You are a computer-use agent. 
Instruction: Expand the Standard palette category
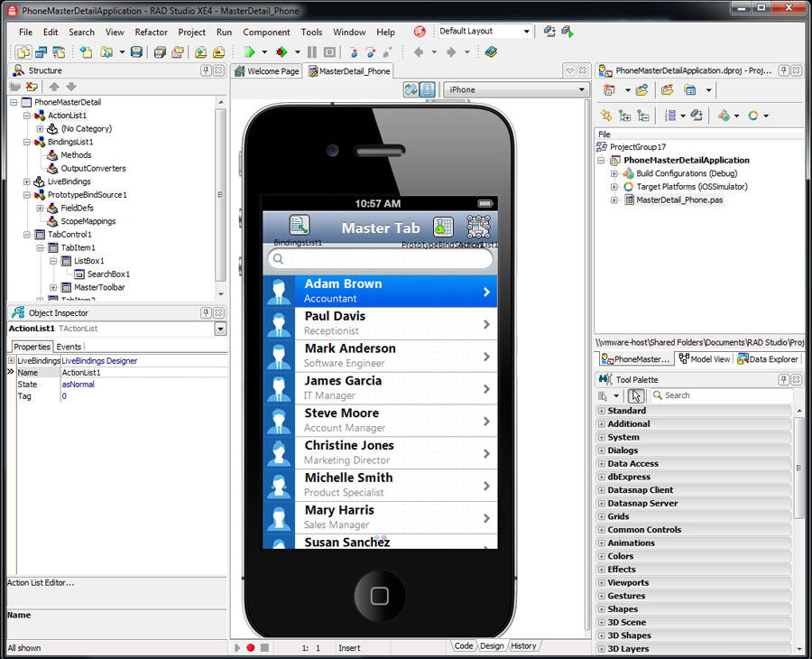(601, 411)
